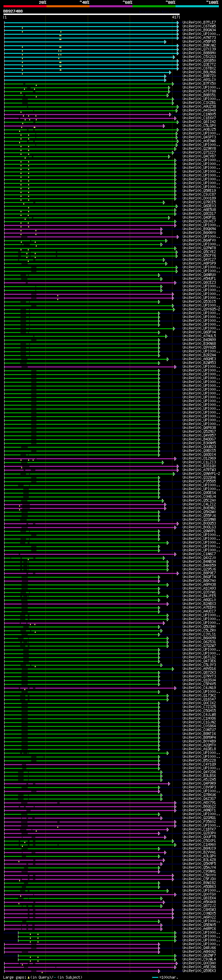
Task: Select UniRef100_B3L4Z8 label
Action: tap(199, 860)
